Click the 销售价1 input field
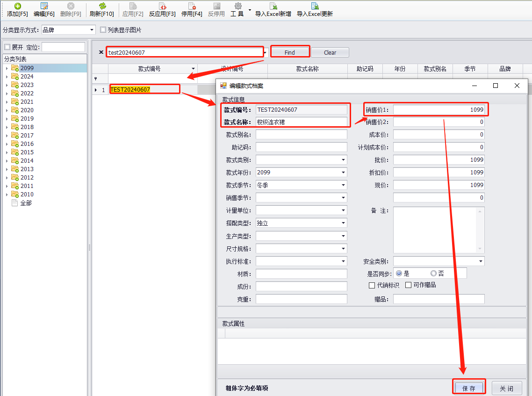This screenshot has height=396, width=532. tap(439, 109)
